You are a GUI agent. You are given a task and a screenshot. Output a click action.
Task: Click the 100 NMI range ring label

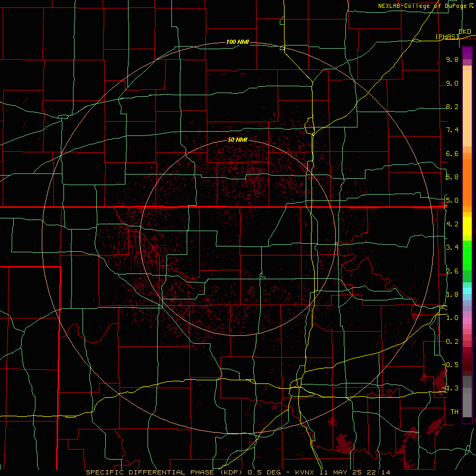237,42
